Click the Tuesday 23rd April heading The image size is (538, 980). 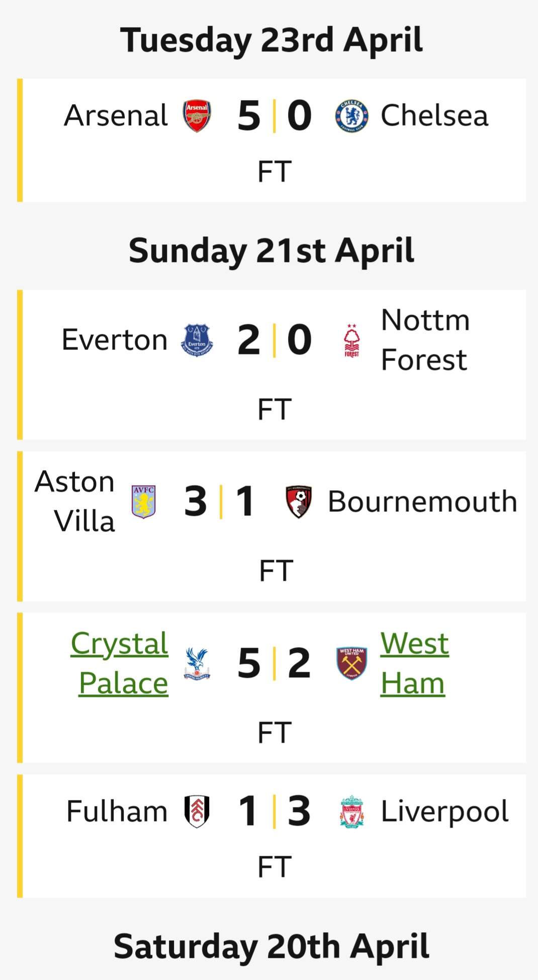coord(272,40)
